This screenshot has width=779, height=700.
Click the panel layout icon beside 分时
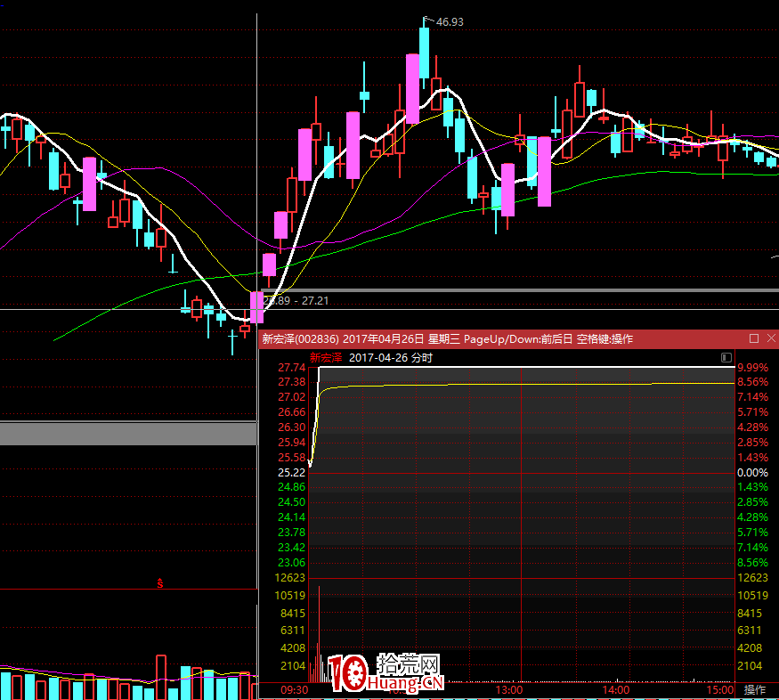coord(726,358)
